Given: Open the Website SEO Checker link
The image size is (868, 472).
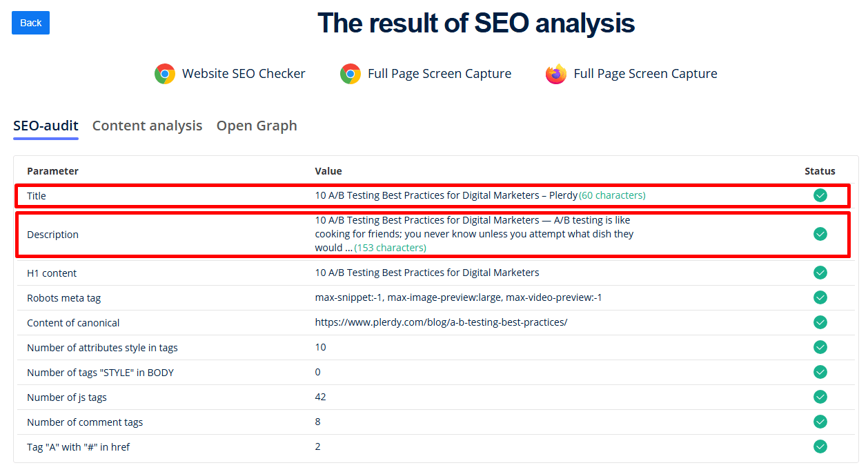Looking at the screenshot, I should click(244, 74).
